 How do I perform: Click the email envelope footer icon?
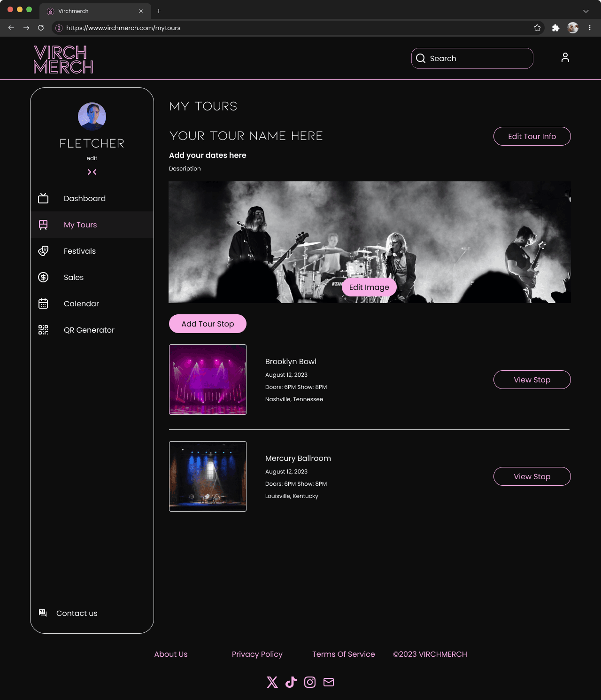tap(329, 682)
